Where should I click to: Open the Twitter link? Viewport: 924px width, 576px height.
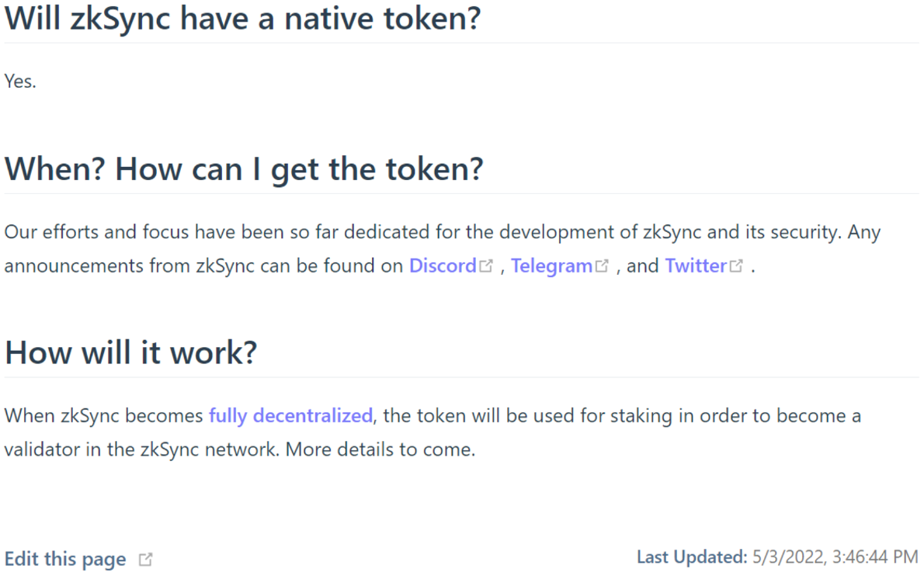tap(696, 266)
